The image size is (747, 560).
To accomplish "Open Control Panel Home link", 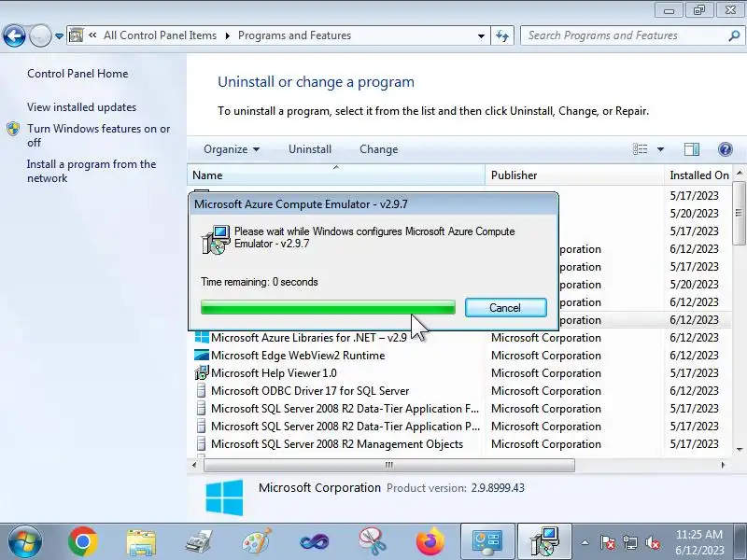I will pos(78,74).
